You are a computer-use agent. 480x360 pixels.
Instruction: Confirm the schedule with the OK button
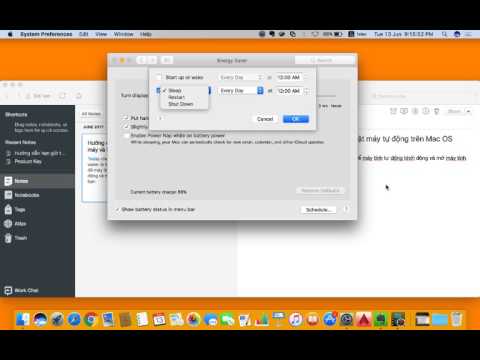(x=296, y=119)
